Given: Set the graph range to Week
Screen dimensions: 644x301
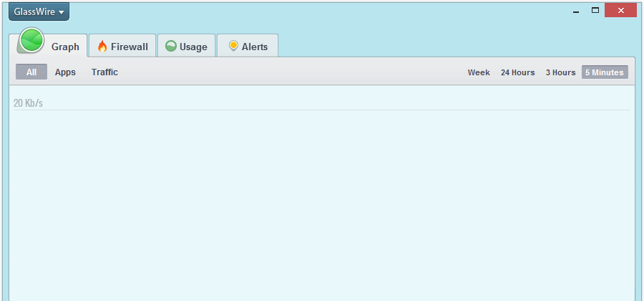Looking at the screenshot, I should [x=479, y=72].
